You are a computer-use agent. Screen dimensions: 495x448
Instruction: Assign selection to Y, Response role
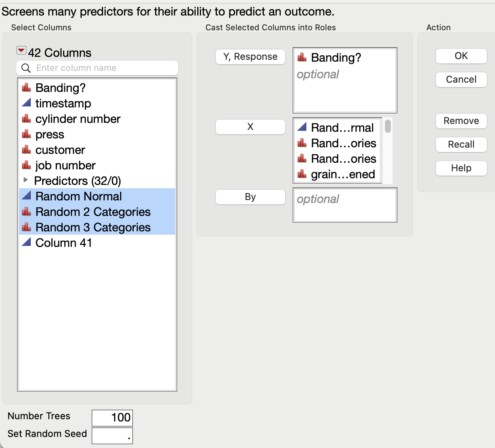click(x=250, y=57)
